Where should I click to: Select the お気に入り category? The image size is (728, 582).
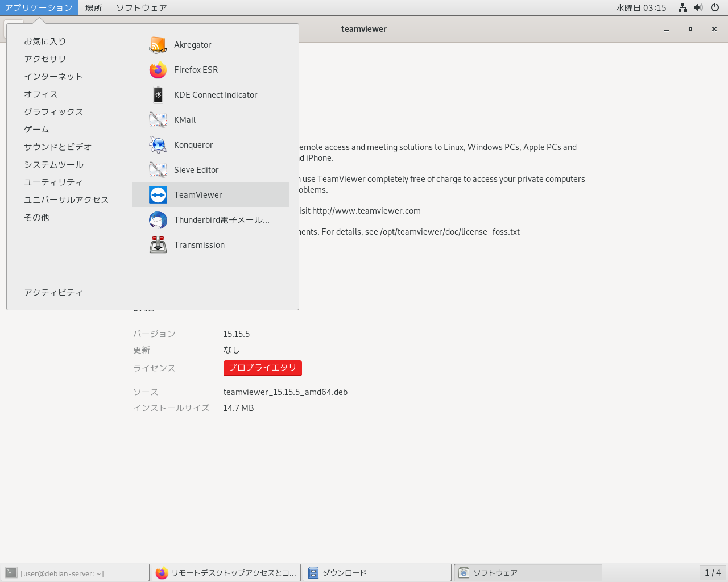click(45, 41)
